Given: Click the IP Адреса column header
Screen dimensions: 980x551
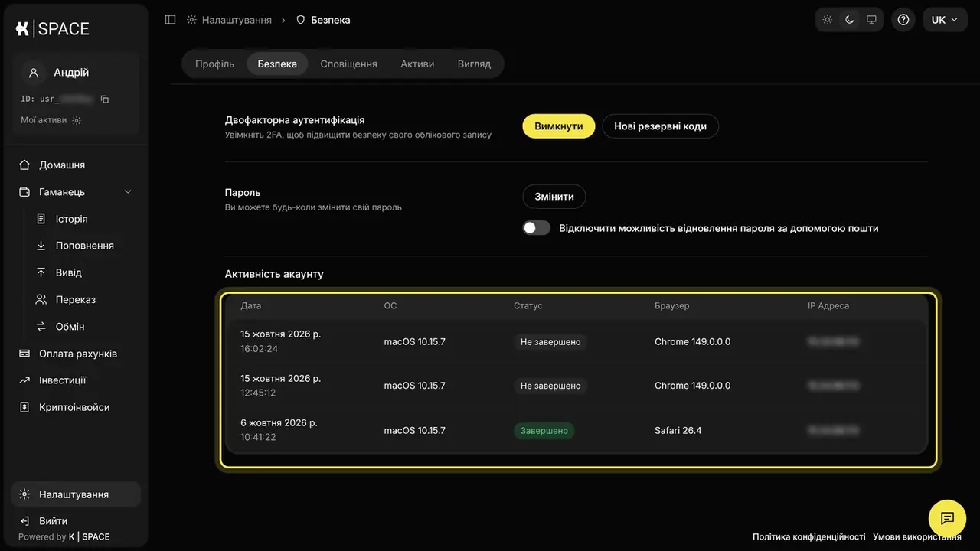Looking at the screenshot, I should 828,306.
